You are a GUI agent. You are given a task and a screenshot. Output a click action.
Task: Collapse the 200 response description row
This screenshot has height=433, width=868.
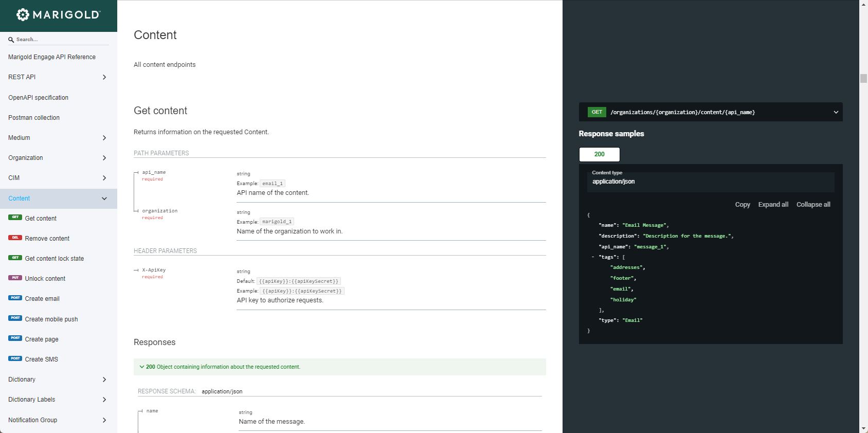142,367
